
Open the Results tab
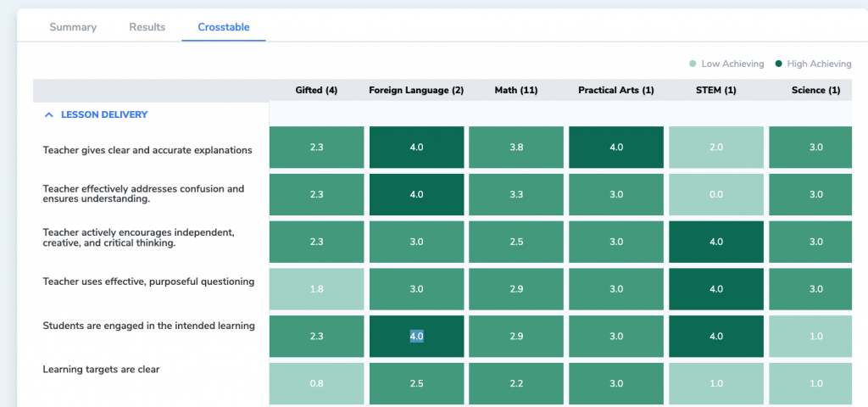coord(147,27)
